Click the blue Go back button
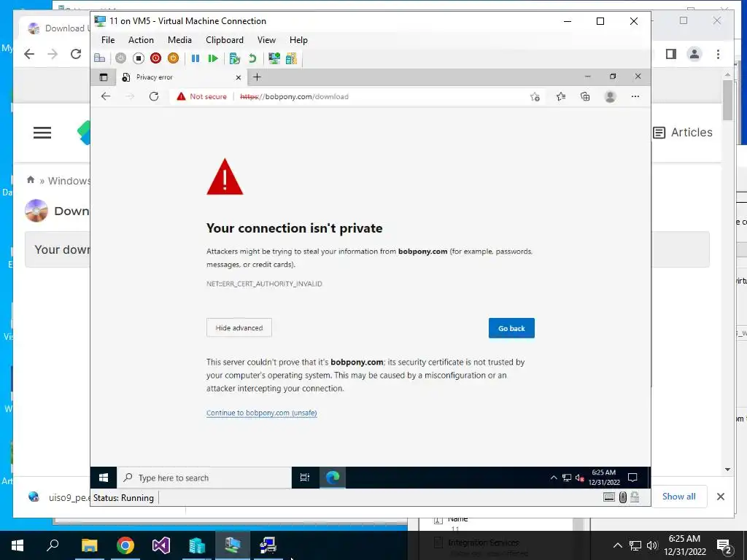Image resolution: width=747 pixels, height=560 pixels. pos(511,328)
